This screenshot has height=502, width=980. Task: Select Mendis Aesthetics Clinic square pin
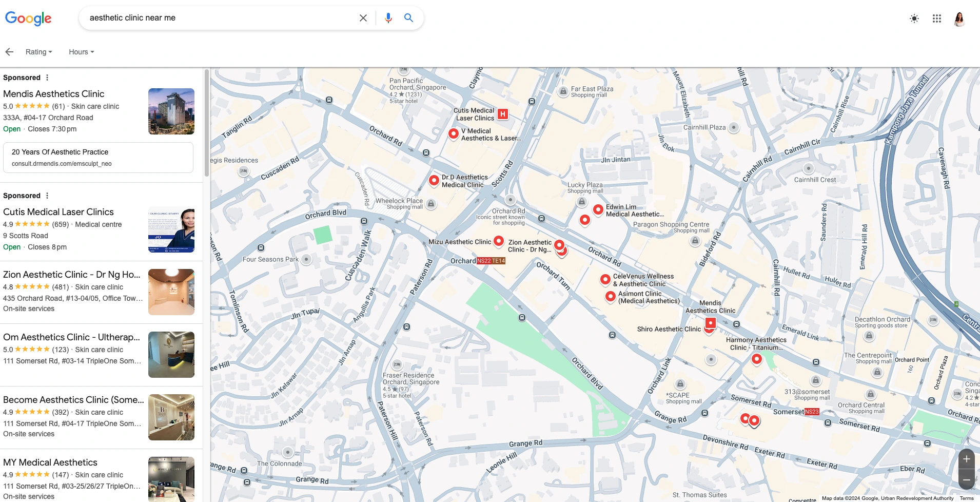tap(711, 323)
